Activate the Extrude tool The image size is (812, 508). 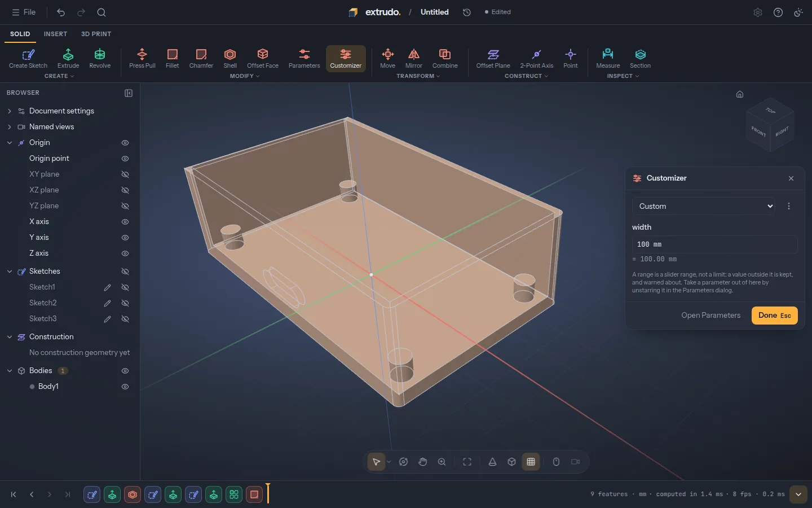coord(68,59)
